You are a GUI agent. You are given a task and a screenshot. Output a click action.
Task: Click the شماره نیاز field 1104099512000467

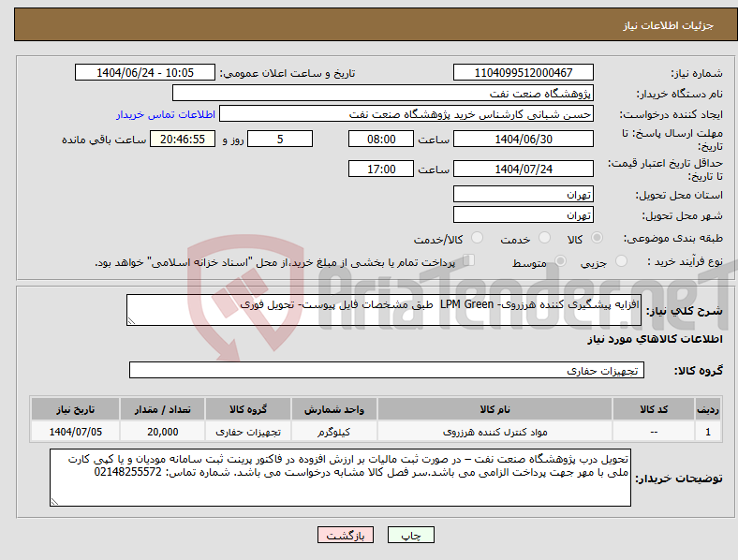(524, 72)
